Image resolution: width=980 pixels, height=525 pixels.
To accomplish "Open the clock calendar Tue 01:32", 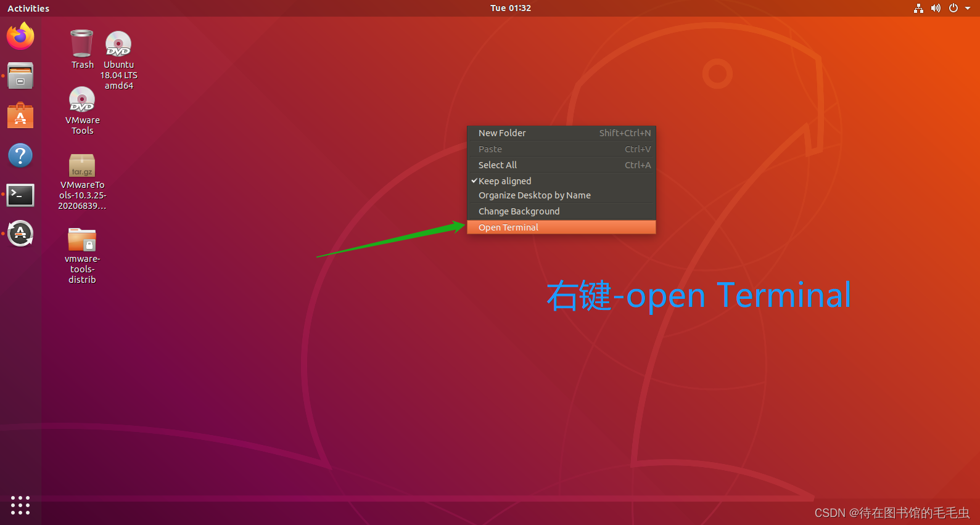I will point(511,8).
